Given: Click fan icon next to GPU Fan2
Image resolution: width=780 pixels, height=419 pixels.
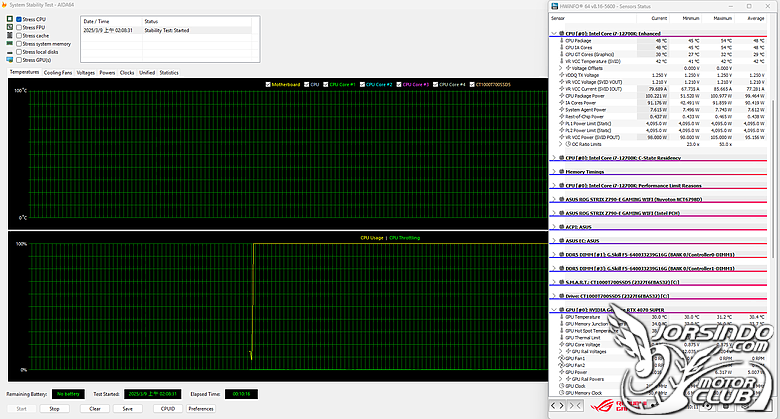Looking at the screenshot, I should tap(562, 365).
